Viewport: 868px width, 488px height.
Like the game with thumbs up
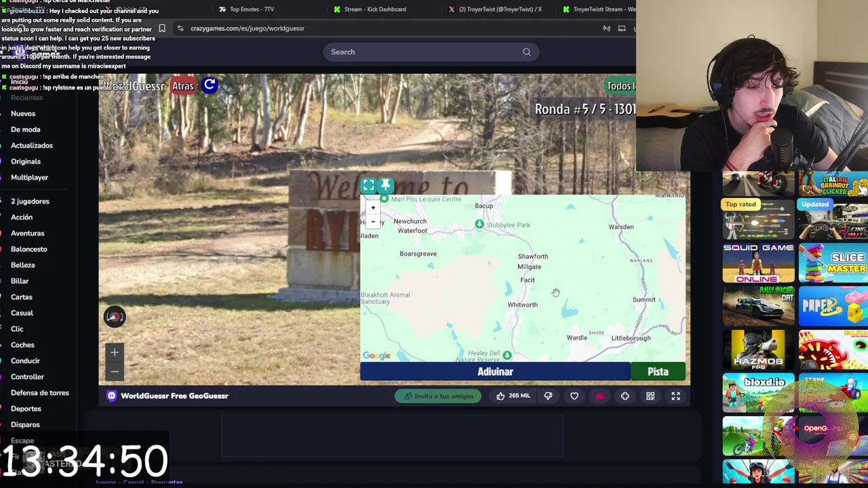(x=500, y=396)
